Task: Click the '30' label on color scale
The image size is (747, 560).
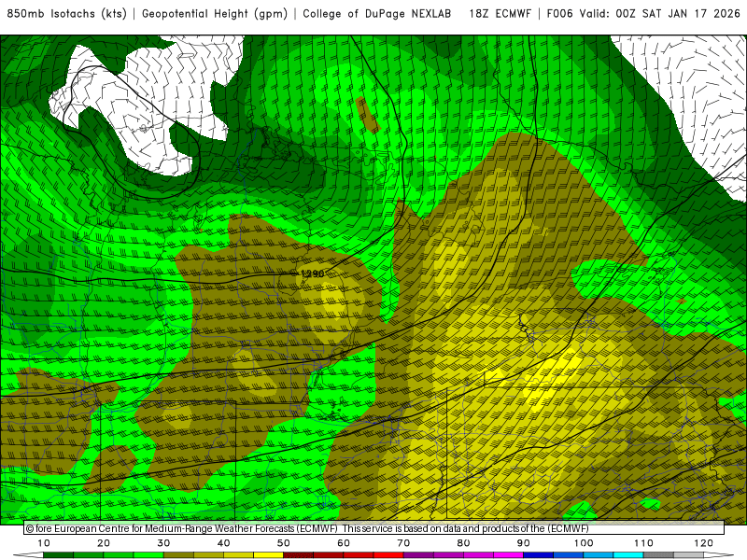Action: click(163, 543)
